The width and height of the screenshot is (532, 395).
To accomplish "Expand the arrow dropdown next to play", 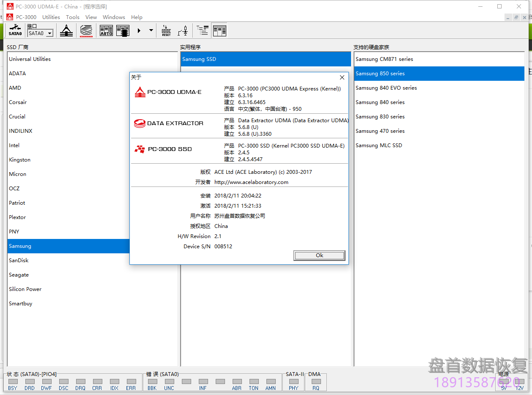I will 151,30.
